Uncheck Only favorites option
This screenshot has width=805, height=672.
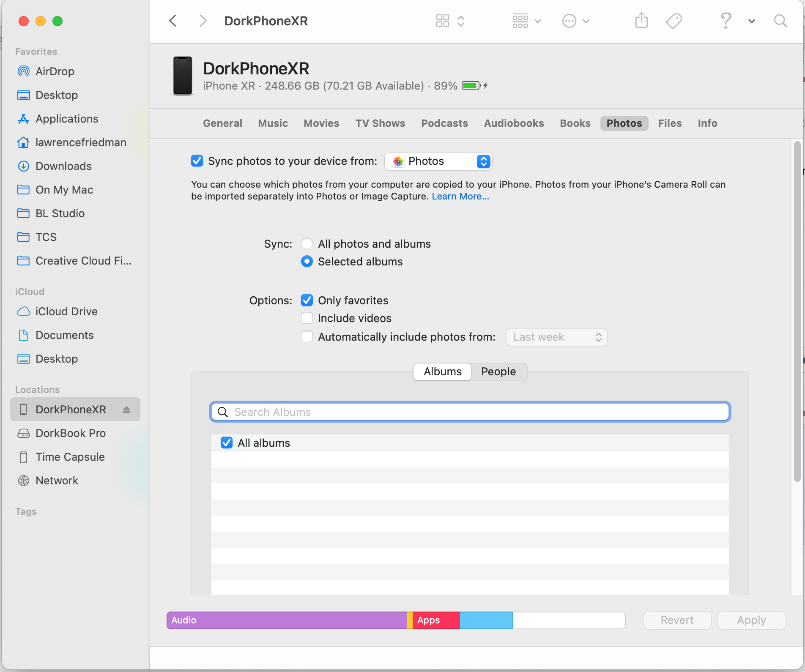(x=307, y=300)
